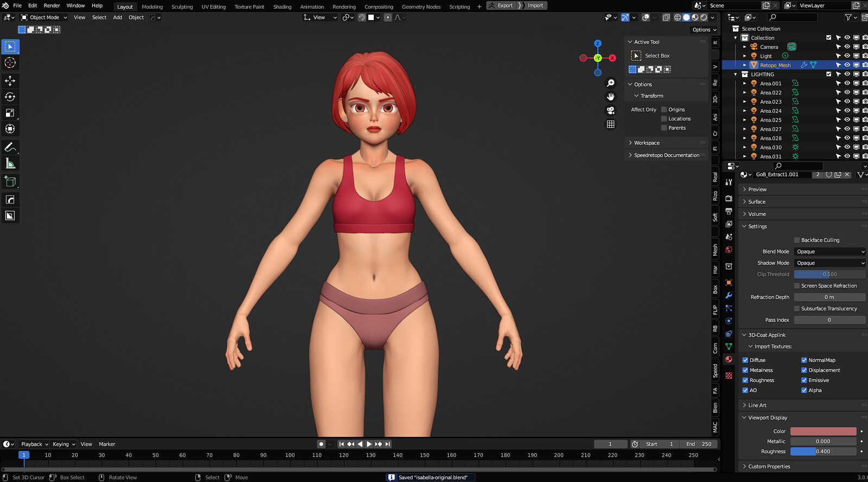Pick the Annotate pencil tool
Image resolution: width=868 pixels, height=482 pixels.
[x=10, y=147]
